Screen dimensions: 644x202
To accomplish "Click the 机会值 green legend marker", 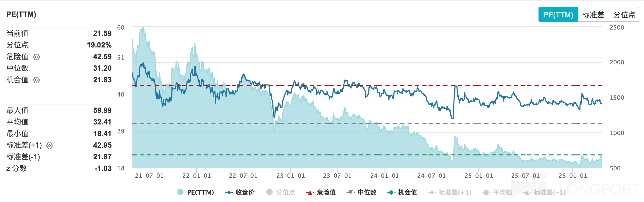I will [391, 193].
